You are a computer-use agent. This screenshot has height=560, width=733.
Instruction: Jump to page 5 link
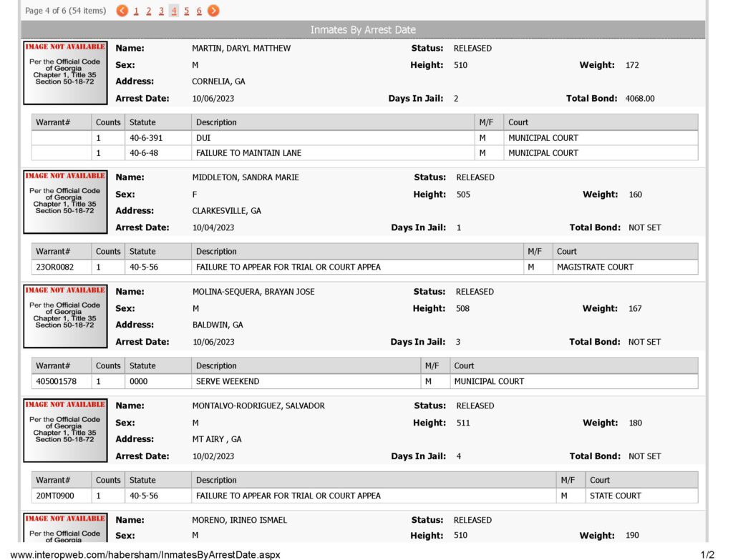[x=187, y=11]
